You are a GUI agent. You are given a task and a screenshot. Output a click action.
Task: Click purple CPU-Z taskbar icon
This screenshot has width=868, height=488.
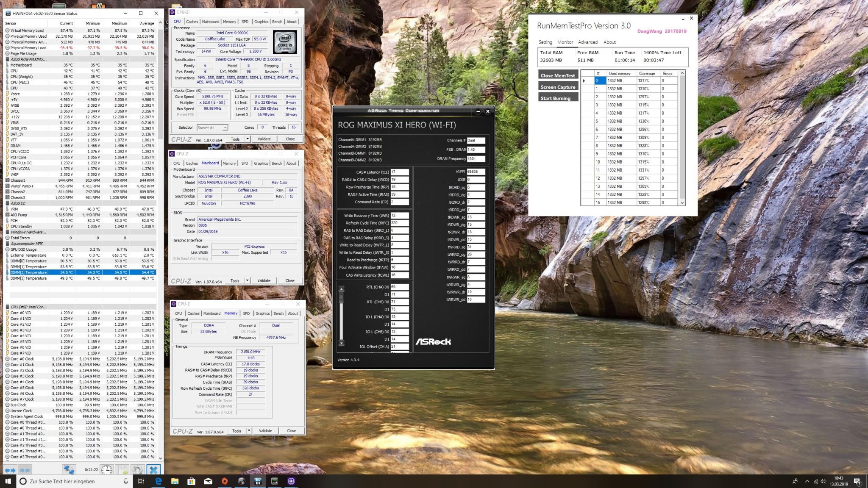(x=291, y=481)
